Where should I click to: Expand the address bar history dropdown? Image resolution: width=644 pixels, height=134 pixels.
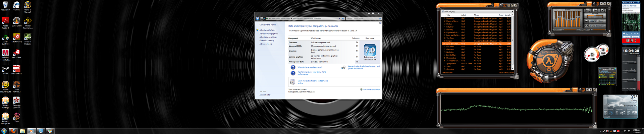[x=339, y=19]
